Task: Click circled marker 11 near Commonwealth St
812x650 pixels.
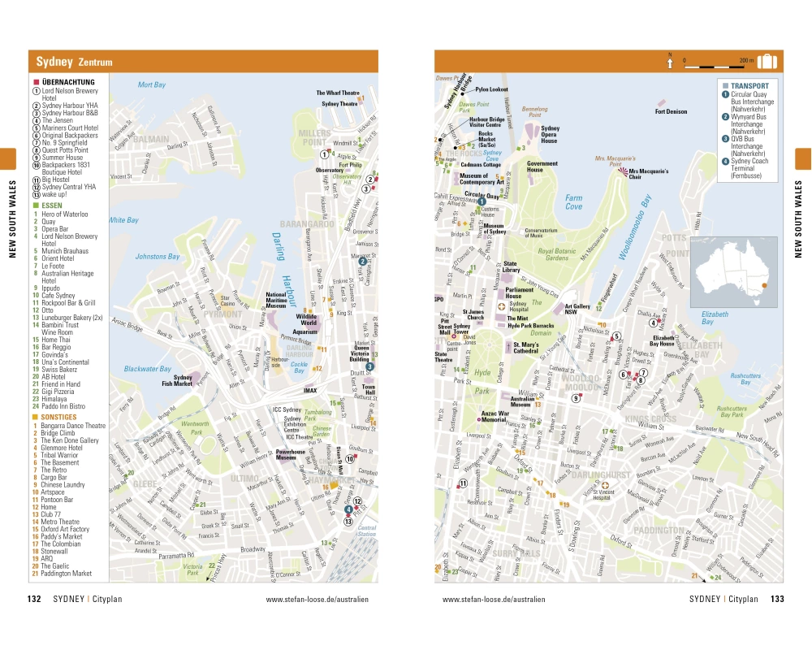Action: coord(463,483)
